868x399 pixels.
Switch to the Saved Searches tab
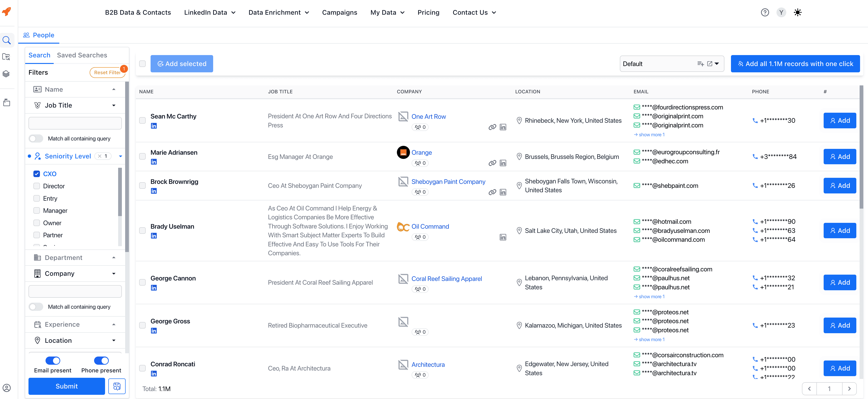click(82, 55)
